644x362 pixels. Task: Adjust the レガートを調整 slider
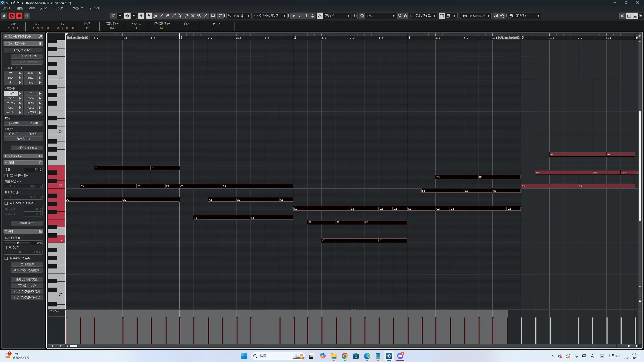pos(18,243)
